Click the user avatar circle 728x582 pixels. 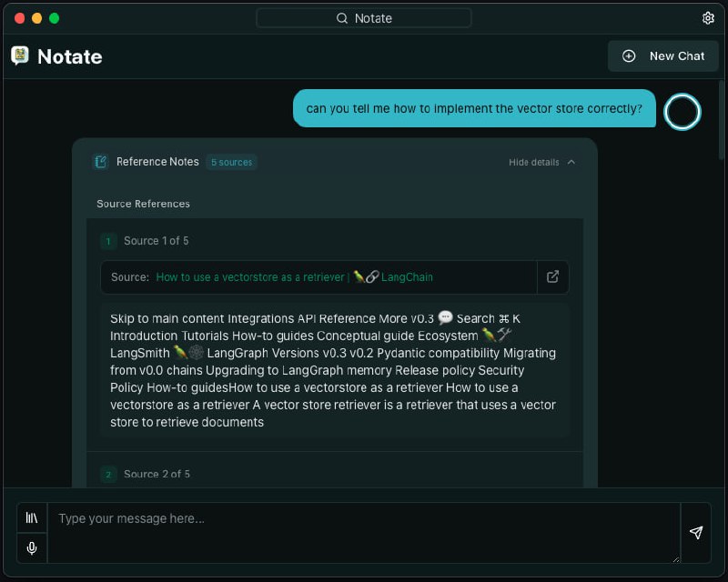click(x=682, y=112)
